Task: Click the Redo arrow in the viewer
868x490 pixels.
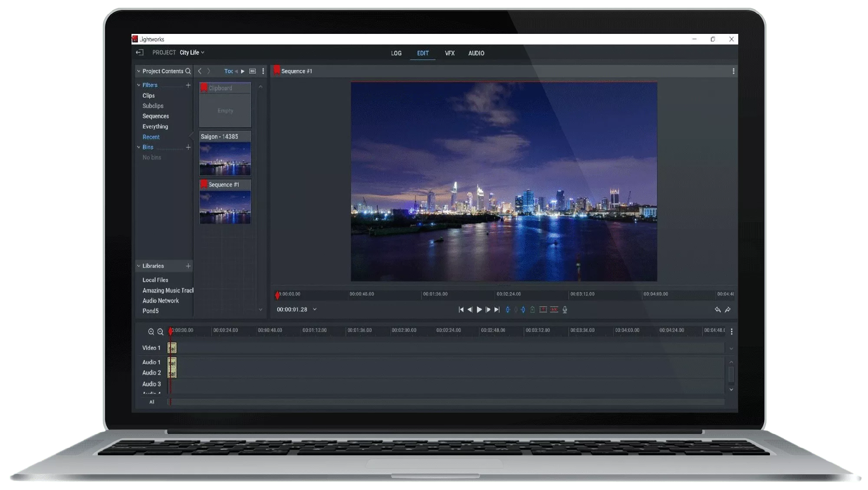Action: pos(727,309)
